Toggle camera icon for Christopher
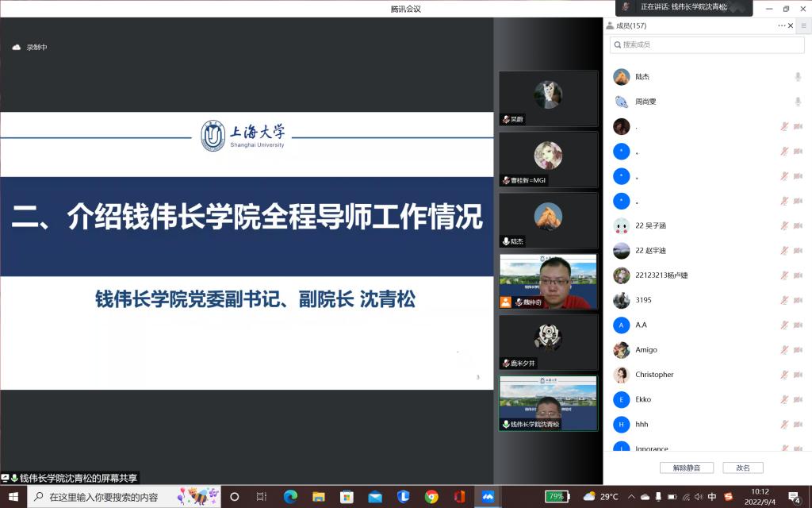The width and height of the screenshot is (812, 508). coord(798,375)
